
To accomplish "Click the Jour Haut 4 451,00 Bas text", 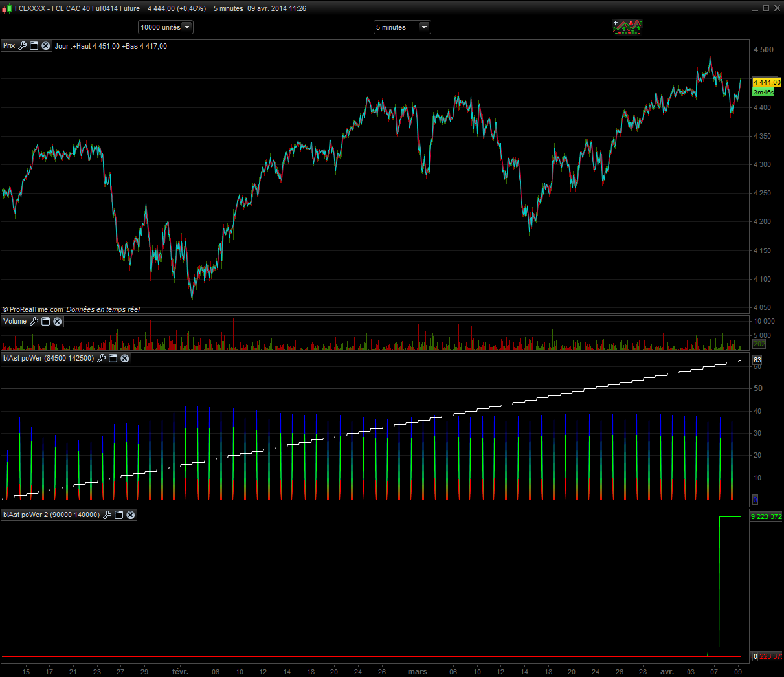I will (111, 46).
